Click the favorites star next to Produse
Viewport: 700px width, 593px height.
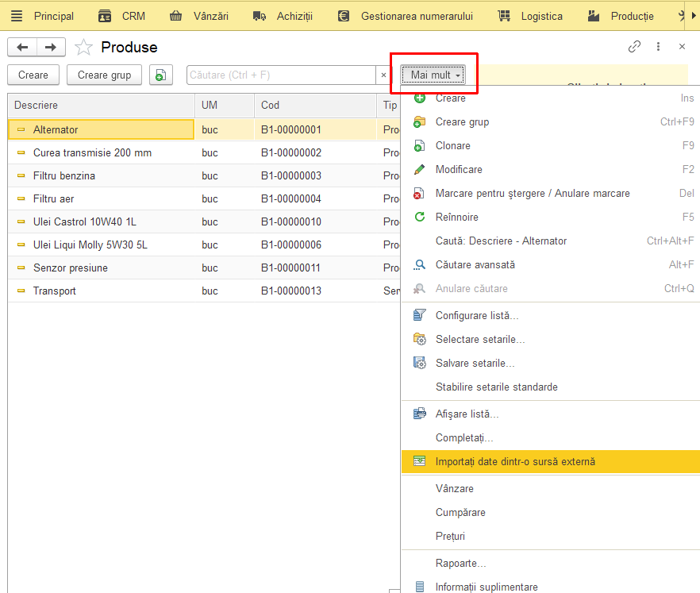(83, 47)
